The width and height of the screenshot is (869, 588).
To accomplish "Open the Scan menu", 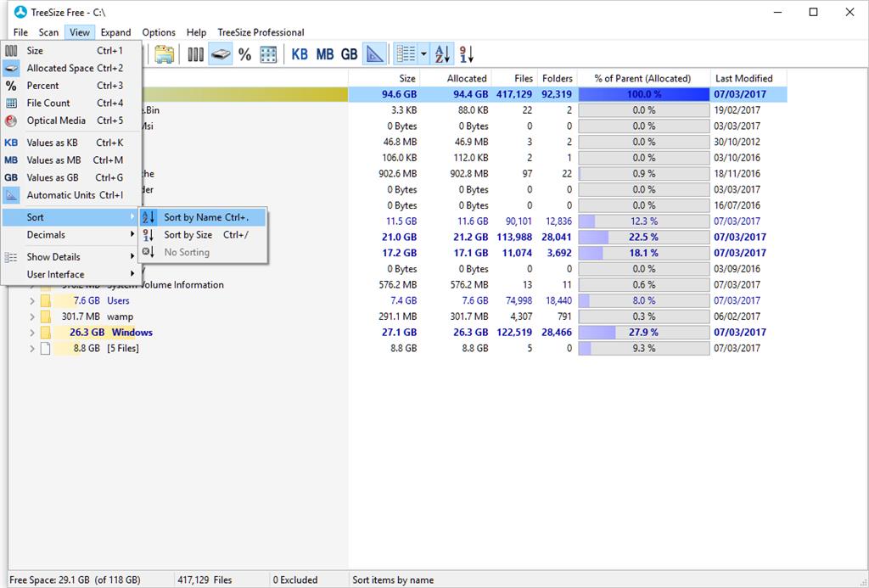I will pos(48,32).
